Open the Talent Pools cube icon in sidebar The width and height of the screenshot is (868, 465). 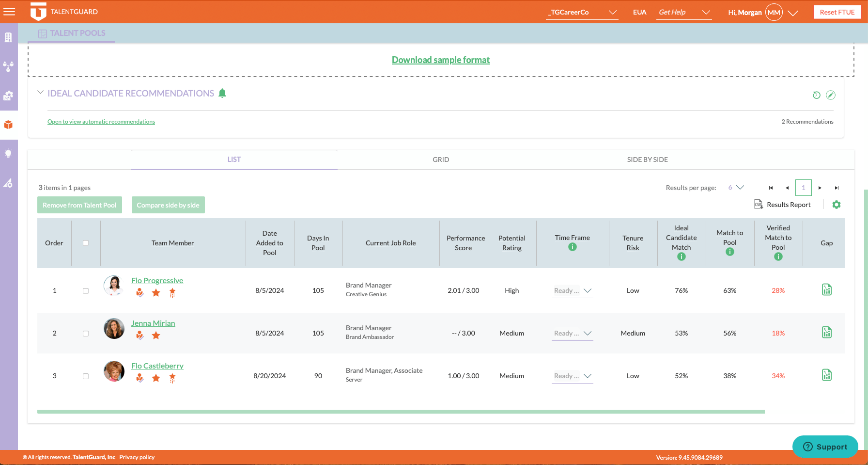coord(9,125)
